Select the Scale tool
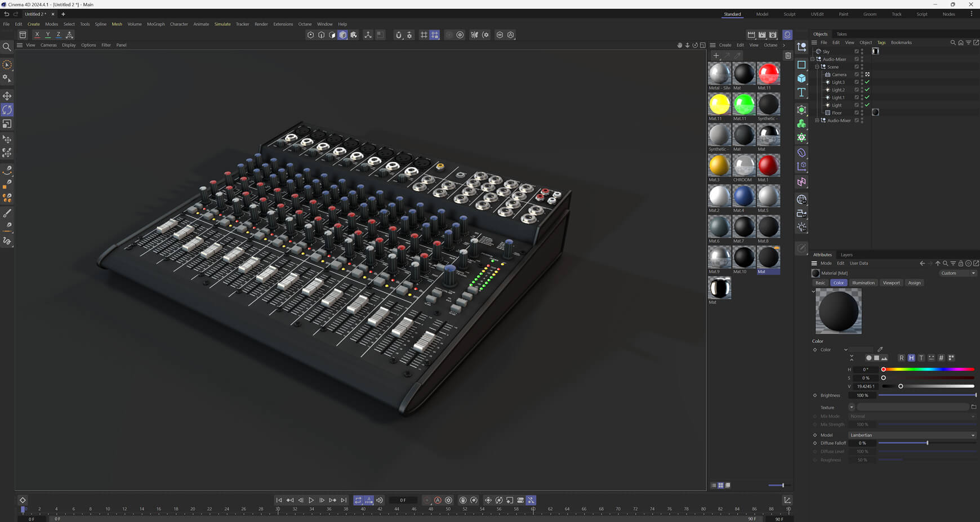This screenshot has height=522, width=980. pos(7,124)
